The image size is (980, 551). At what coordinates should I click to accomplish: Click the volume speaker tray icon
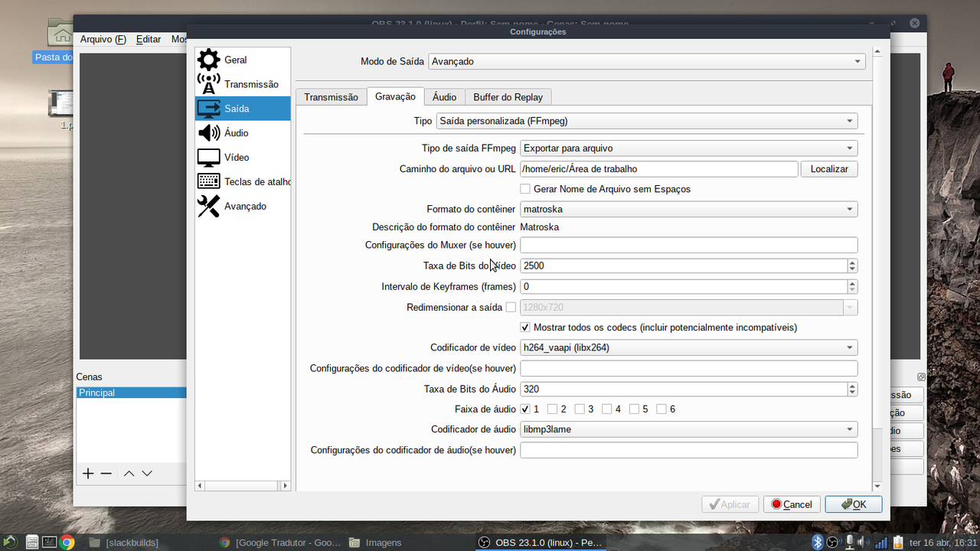pos(864,543)
